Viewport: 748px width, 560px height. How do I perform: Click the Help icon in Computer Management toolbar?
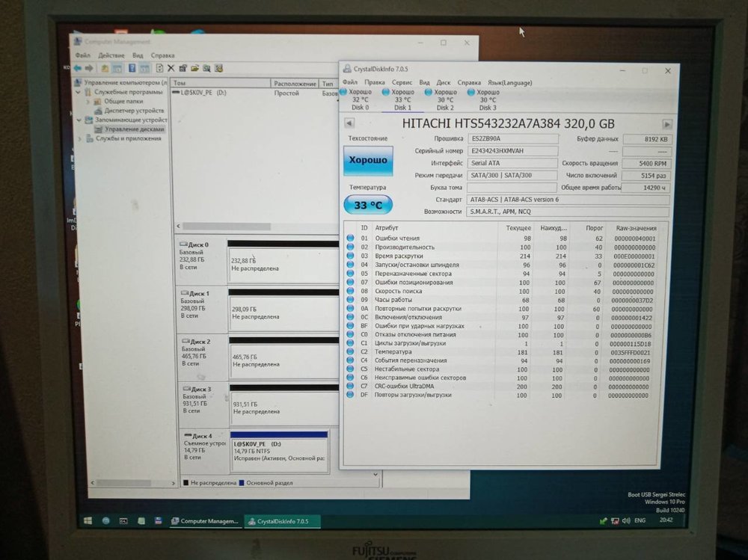pos(132,68)
